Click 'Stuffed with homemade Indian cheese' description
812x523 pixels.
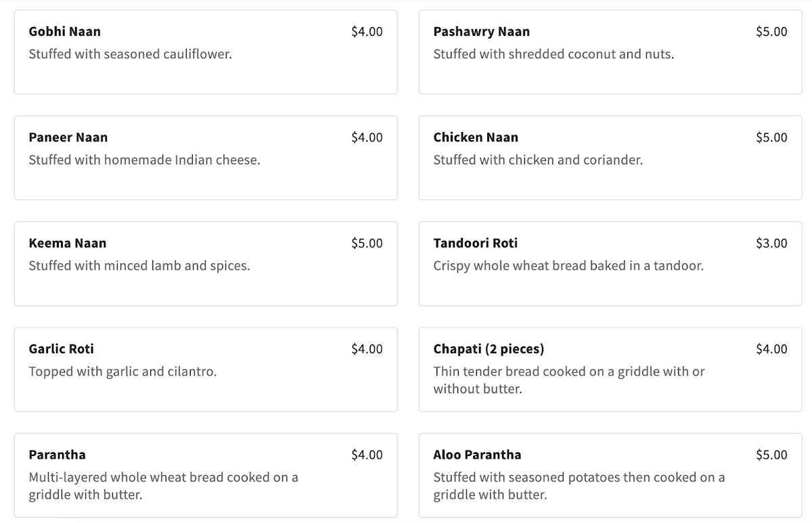point(144,160)
